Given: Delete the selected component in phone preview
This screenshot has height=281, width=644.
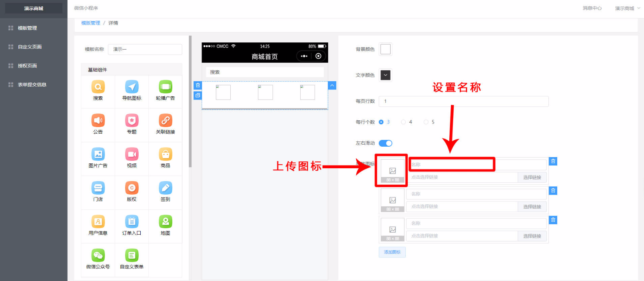Looking at the screenshot, I should [x=197, y=86].
